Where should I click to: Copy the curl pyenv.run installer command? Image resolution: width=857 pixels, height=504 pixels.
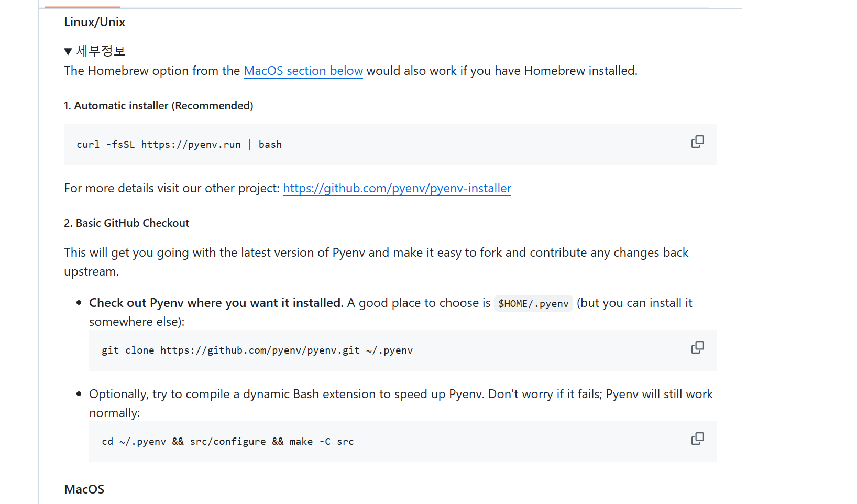click(697, 141)
